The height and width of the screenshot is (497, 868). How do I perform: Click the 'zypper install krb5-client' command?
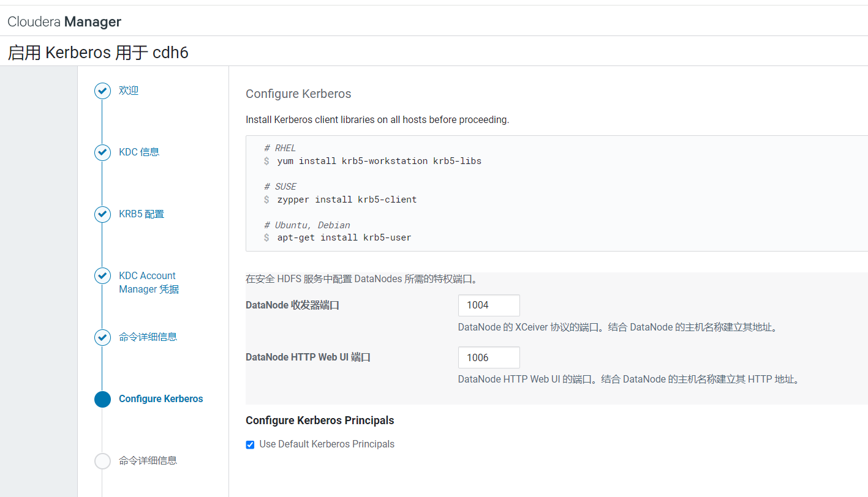tap(347, 200)
